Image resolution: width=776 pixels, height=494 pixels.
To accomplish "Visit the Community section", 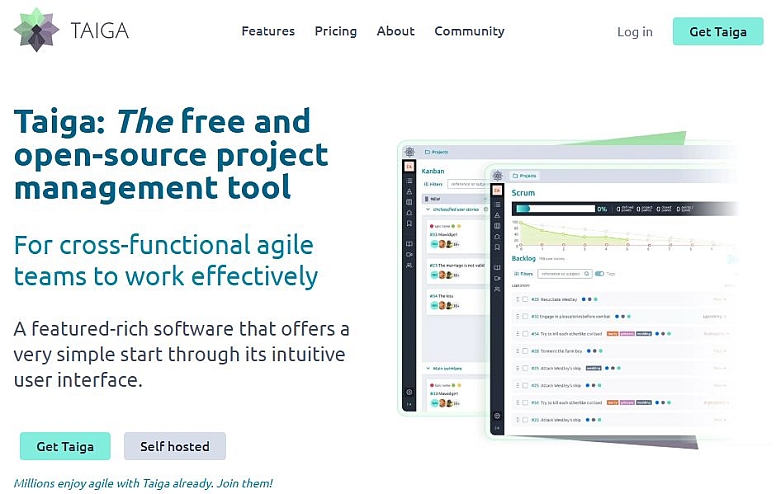I will pos(469,31).
